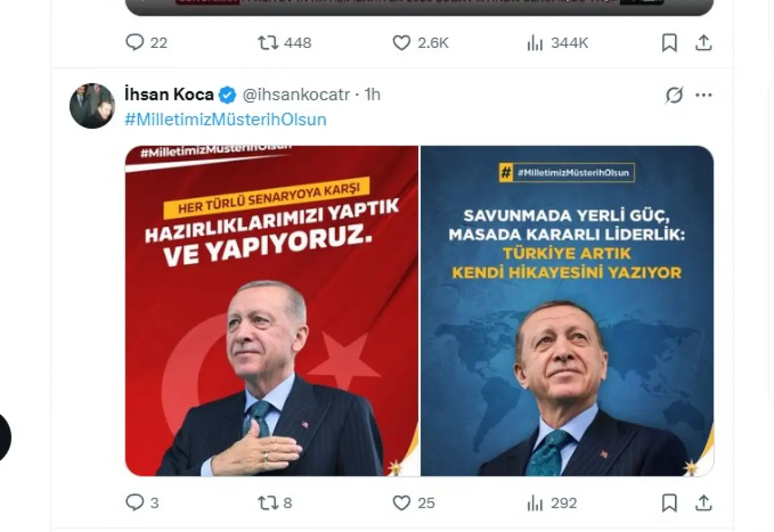Repost the tweet with 448 reposts
Image resolution: width=774 pixels, height=532 pixels.
[284, 42]
